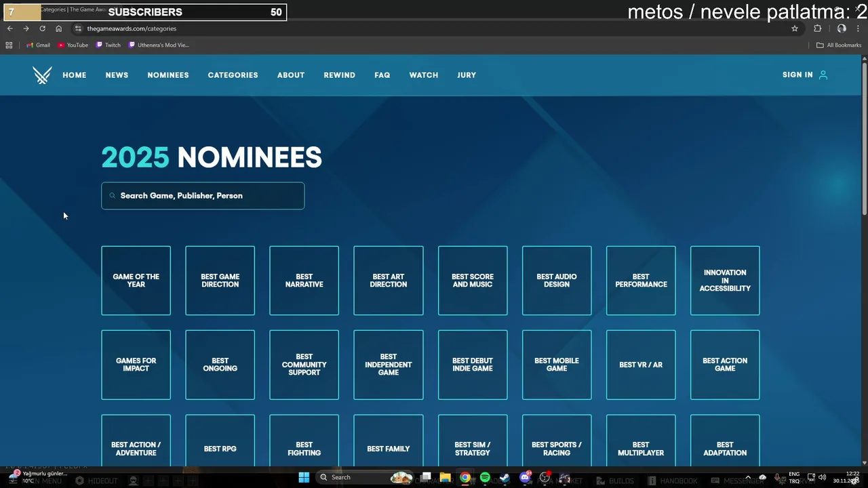The height and width of the screenshot is (488, 868).
Task: Open the YouTube bookmark
Action: click(73, 45)
